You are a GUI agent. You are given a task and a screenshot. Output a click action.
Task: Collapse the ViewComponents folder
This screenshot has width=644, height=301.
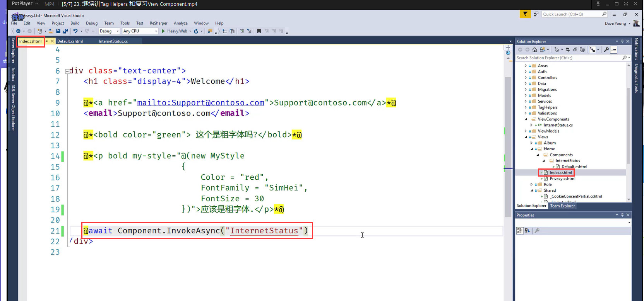point(526,119)
